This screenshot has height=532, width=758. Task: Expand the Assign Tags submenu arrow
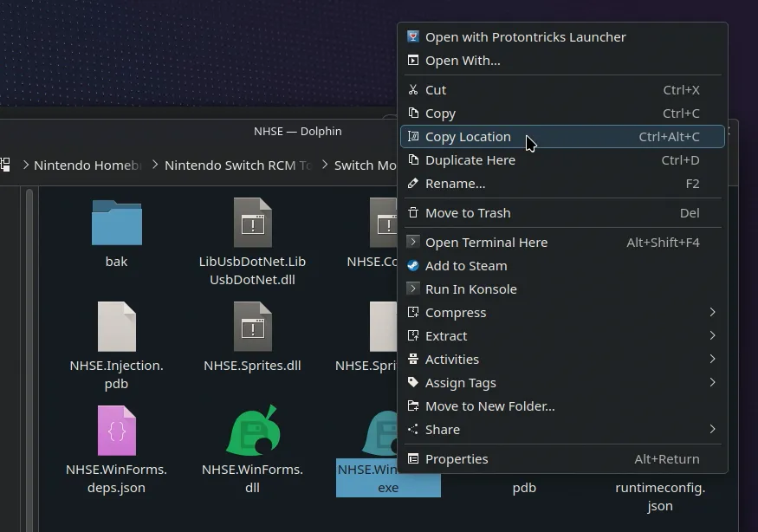712,383
